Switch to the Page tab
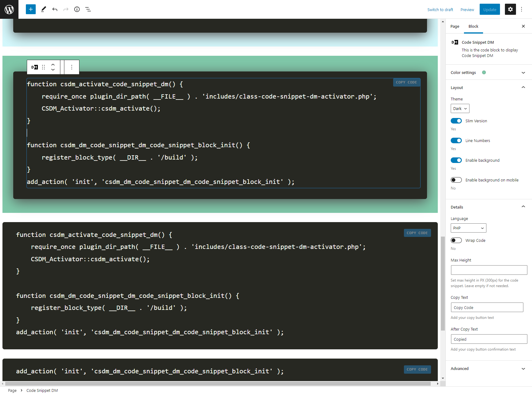The width and height of the screenshot is (532, 394). coord(455,26)
